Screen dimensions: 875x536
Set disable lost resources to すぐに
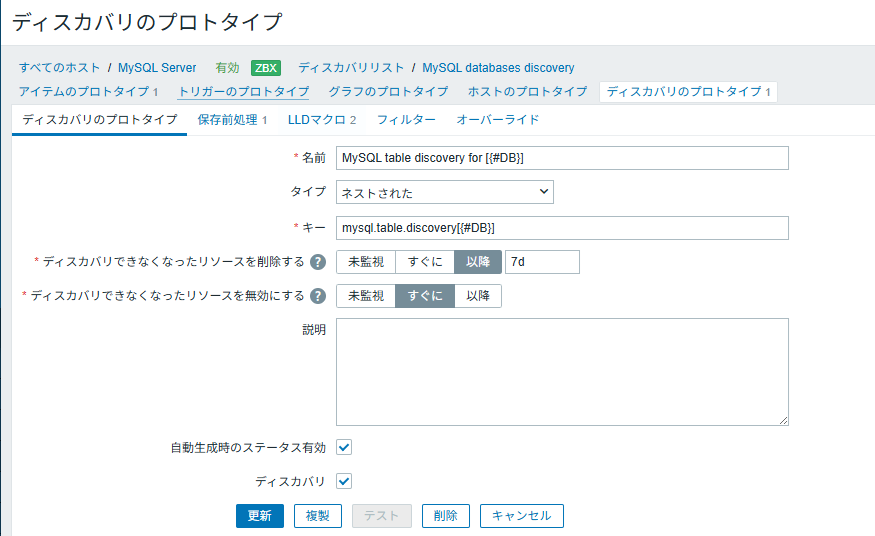pos(425,296)
